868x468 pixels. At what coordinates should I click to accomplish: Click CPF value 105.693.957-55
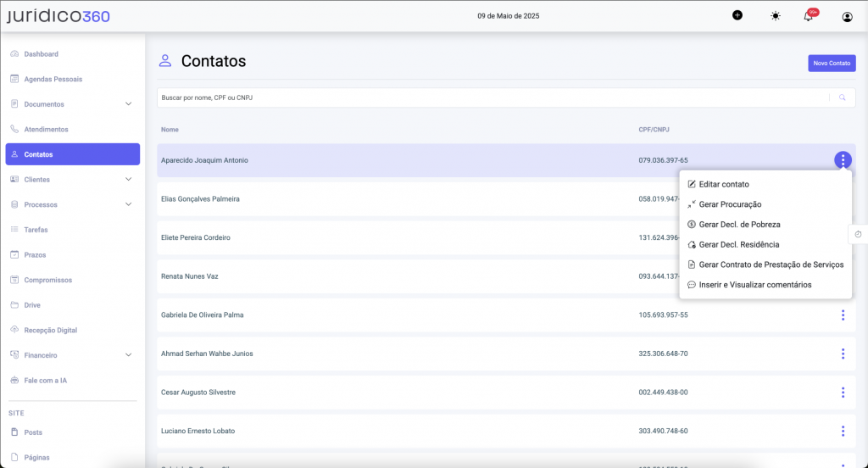(x=663, y=315)
